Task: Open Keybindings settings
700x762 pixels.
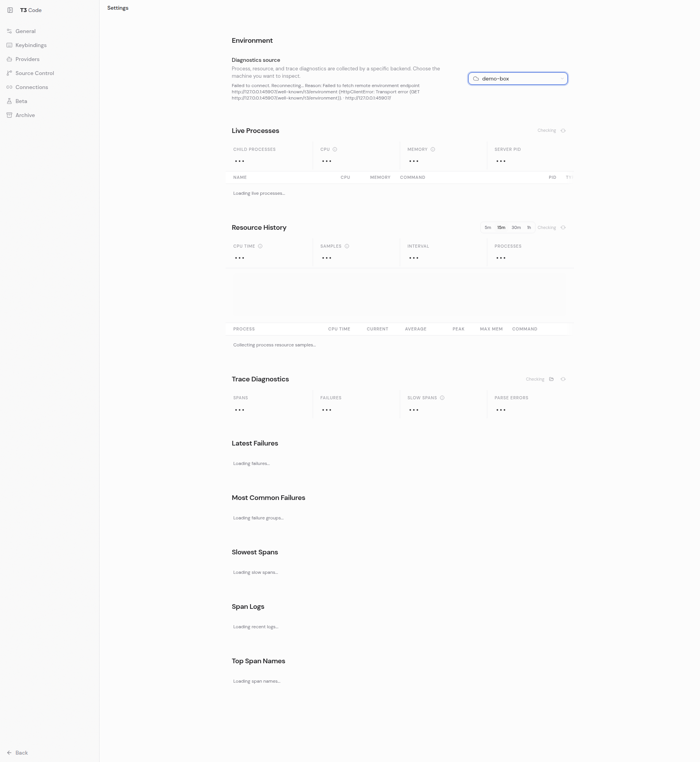Action: (x=49, y=45)
